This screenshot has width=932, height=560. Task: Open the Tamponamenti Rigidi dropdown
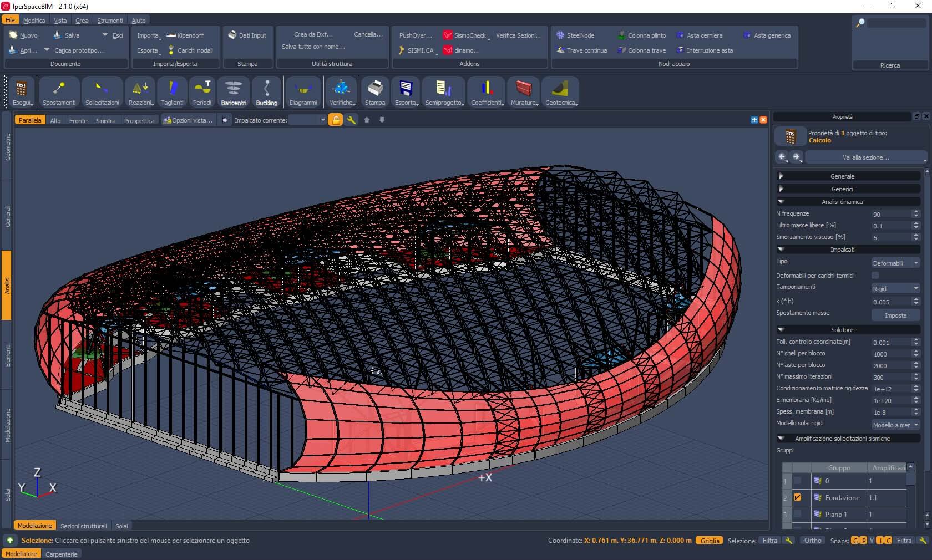click(895, 288)
